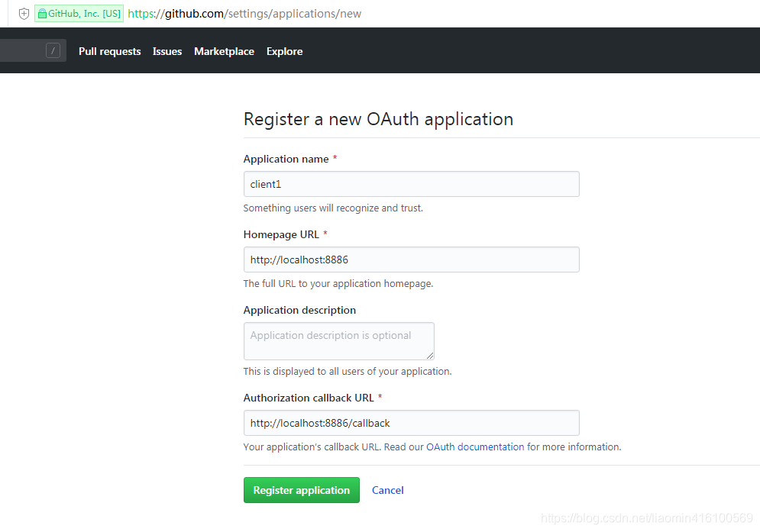
Task: Click into the Application description textarea
Action: [x=339, y=341]
